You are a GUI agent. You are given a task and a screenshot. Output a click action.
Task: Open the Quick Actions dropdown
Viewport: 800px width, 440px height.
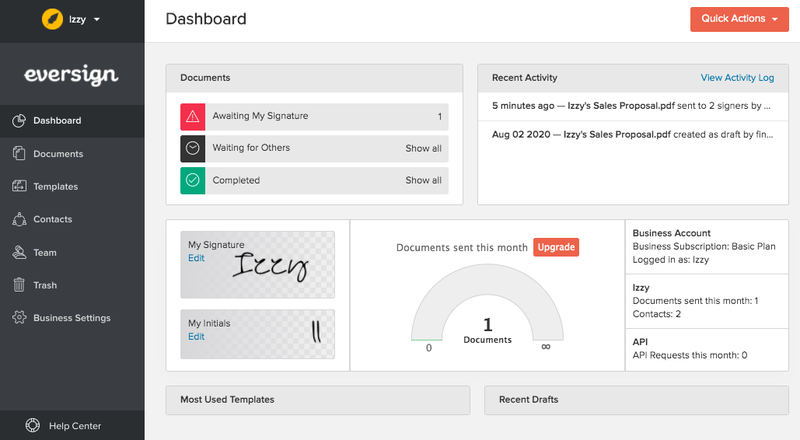(739, 19)
